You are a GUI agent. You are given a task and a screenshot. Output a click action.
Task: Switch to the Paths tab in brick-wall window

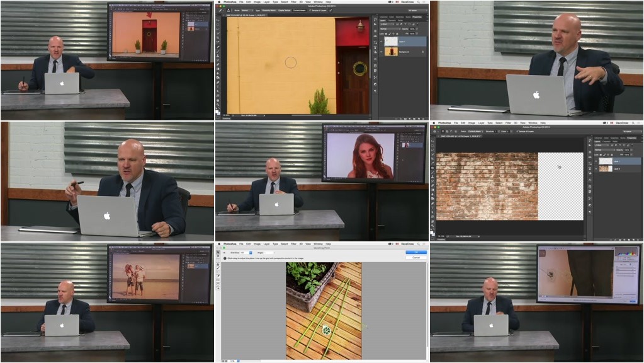615,141
